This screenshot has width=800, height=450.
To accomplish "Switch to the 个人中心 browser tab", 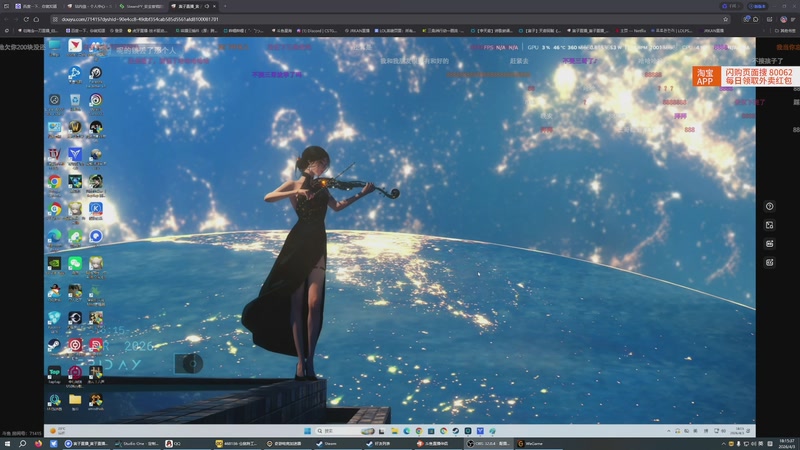I will (x=89, y=6).
